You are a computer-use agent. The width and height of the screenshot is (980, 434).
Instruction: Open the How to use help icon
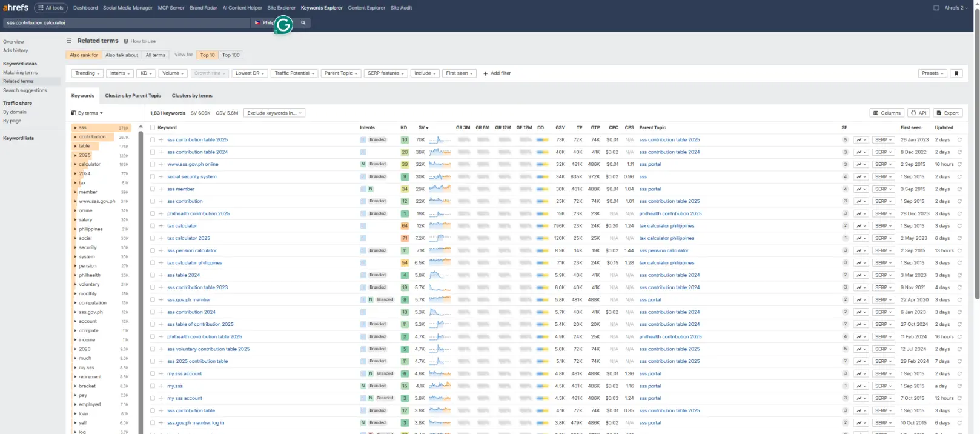[x=126, y=41]
